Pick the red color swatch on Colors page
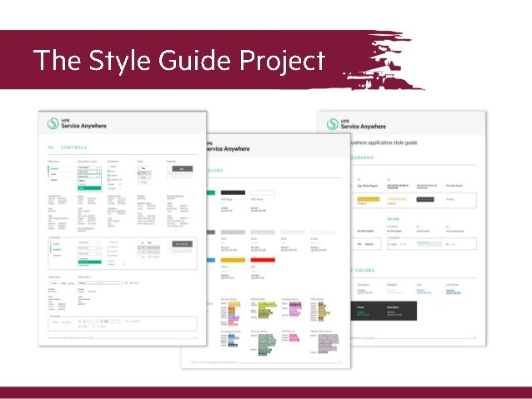 point(263,260)
